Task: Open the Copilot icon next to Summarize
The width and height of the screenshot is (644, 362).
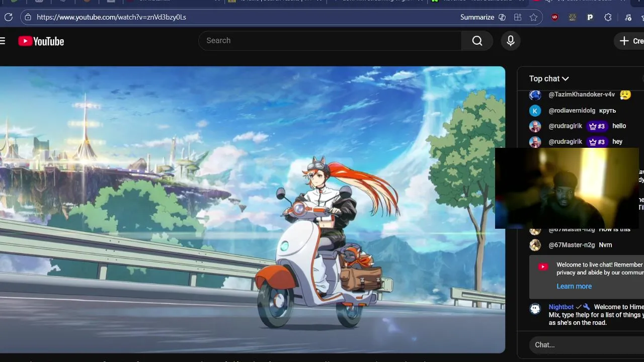Action: coord(502,17)
